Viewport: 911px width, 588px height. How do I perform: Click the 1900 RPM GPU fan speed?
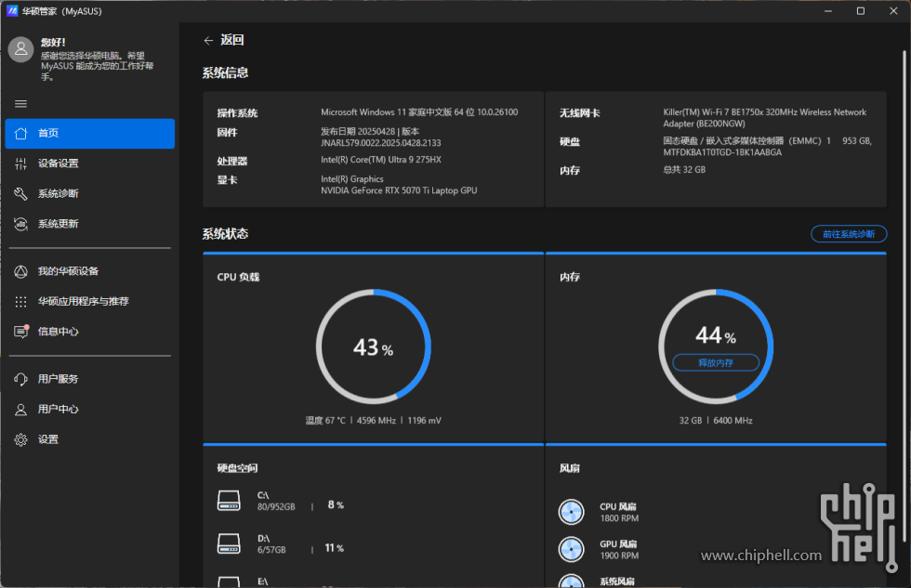click(619, 556)
